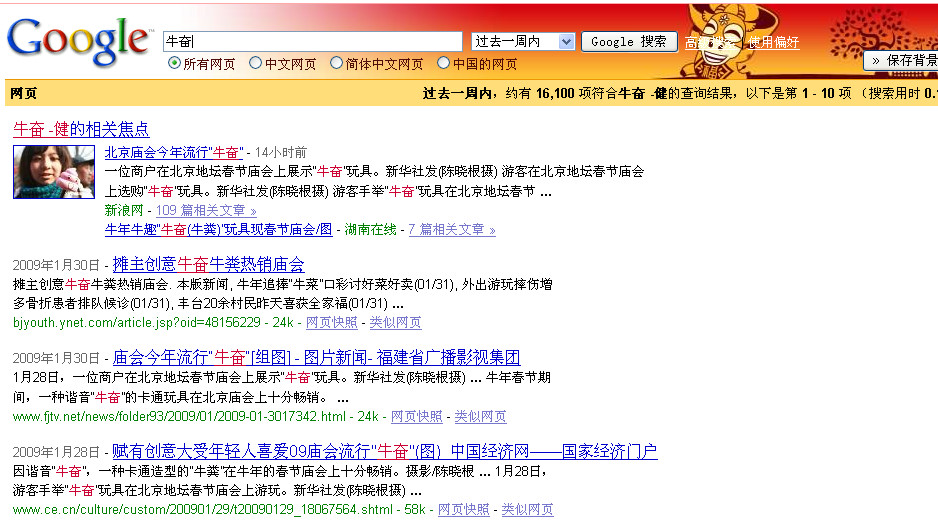Click the 湖南在线 source label
The height and width of the screenshot is (527, 938).
pyautogui.click(x=370, y=230)
